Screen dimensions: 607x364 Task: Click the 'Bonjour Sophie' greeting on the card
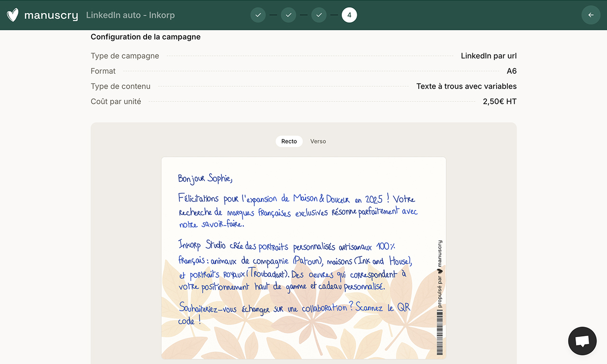point(205,178)
